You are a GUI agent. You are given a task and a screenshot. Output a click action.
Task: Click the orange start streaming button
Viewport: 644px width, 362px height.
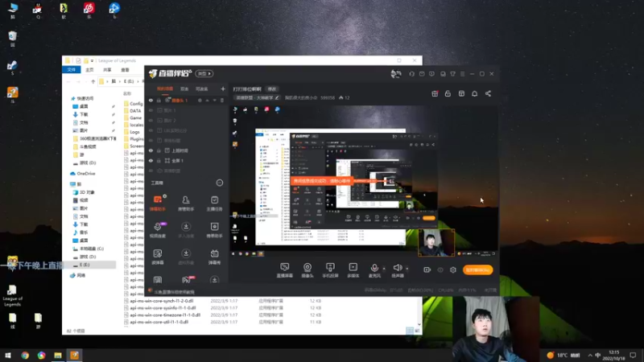477,269
